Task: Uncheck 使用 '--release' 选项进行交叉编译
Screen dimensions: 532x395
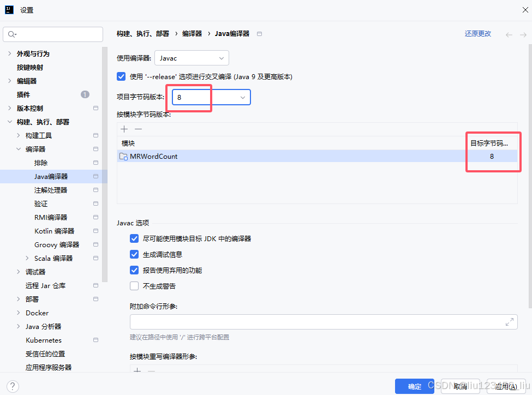Action: click(121, 76)
